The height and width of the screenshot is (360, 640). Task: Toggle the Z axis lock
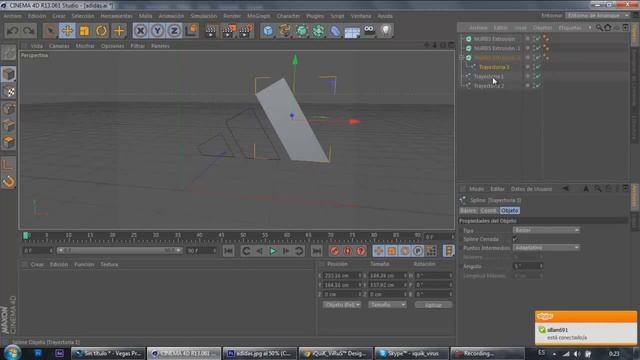(174, 31)
